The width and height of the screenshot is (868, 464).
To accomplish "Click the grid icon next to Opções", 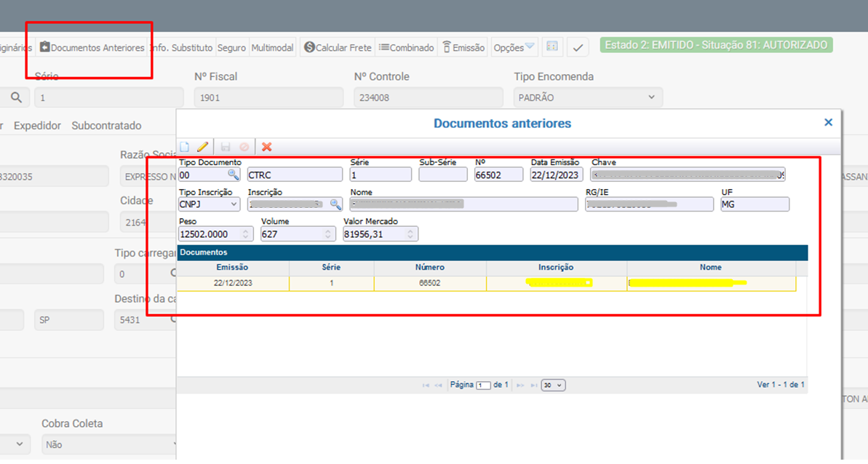I will 552,47.
